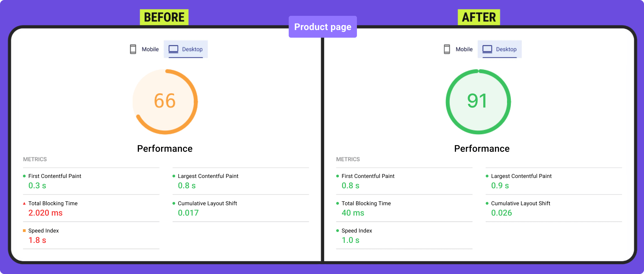Click the 0.017 Cumulative Layout Shift value

188,213
